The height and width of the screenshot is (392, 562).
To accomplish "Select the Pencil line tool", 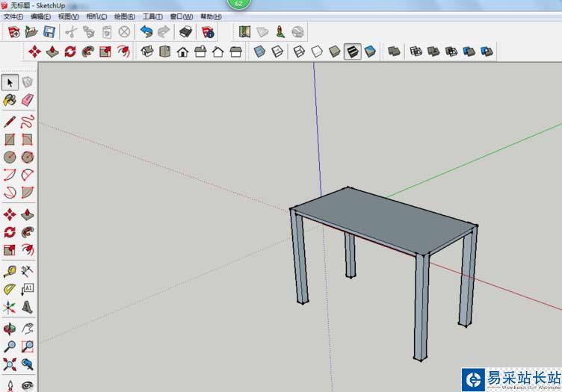I will [10, 121].
